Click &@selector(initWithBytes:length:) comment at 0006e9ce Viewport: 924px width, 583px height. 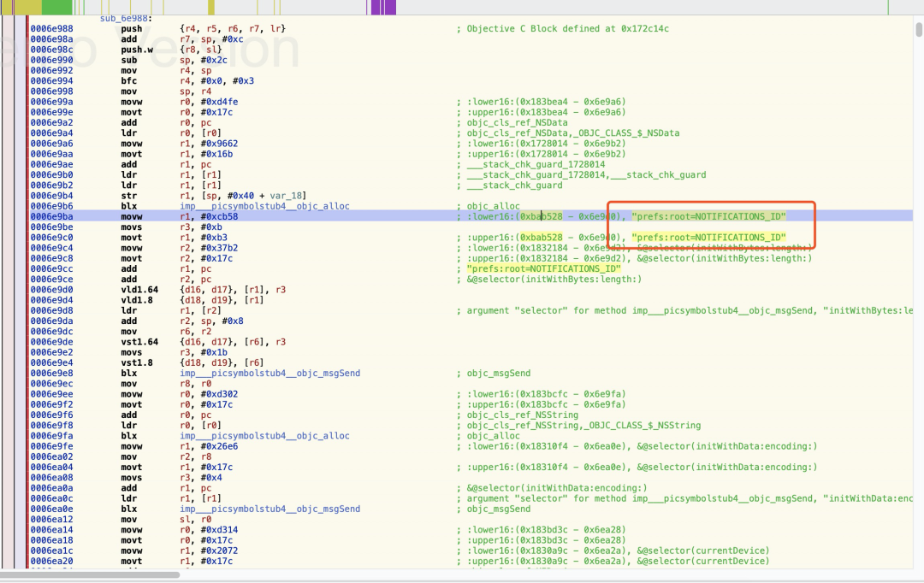[x=554, y=280]
